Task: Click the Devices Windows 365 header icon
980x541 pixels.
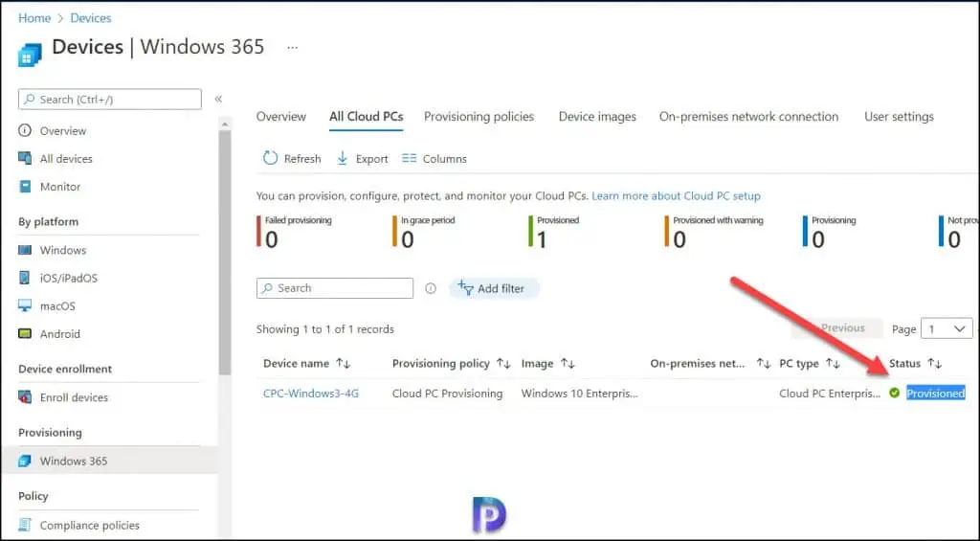Action: (30, 55)
